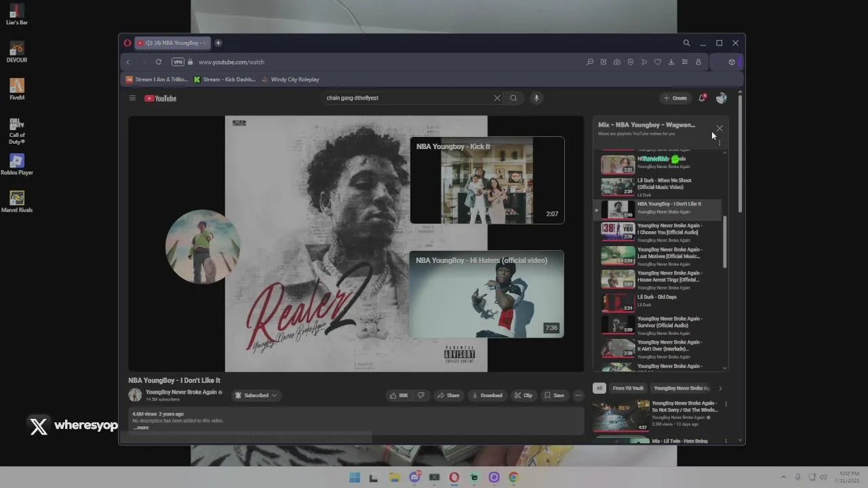Open File Explorer on the taskbar
The width and height of the screenshot is (868, 488).
[x=394, y=477]
